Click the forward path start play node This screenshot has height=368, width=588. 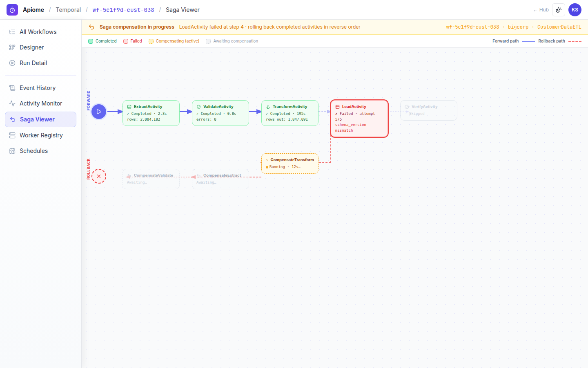coord(99,112)
